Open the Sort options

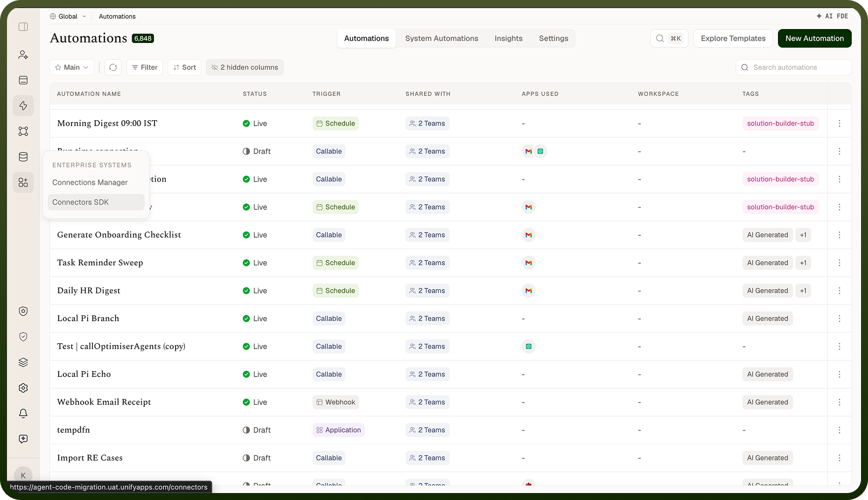click(x=185, y=67)
